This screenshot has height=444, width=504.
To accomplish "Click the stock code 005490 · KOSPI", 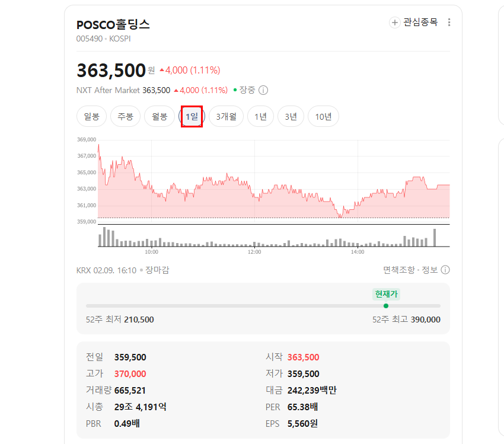I will coord(104,39).
